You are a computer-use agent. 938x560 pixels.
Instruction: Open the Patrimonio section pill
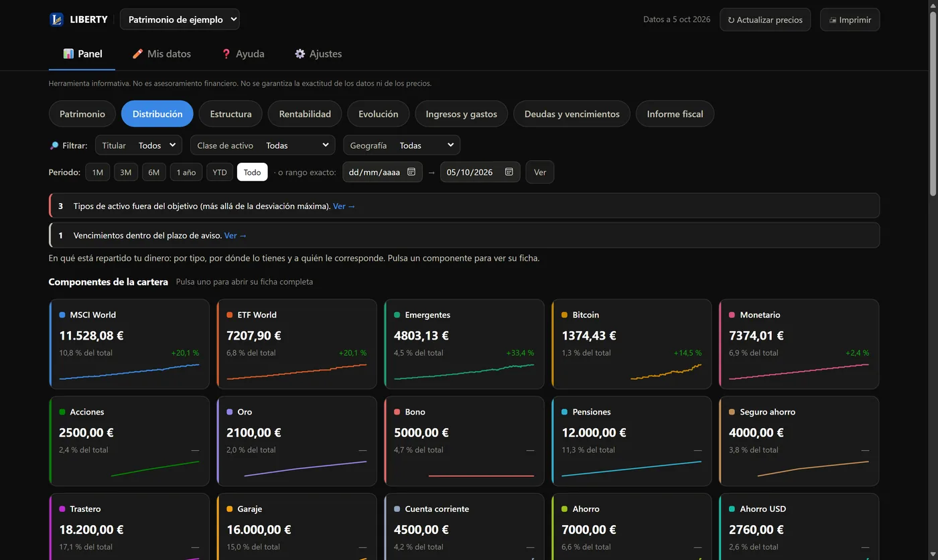pos(82,114)
